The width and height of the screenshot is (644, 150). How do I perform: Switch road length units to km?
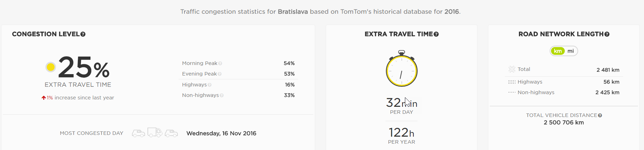click(x=558, y=51)
